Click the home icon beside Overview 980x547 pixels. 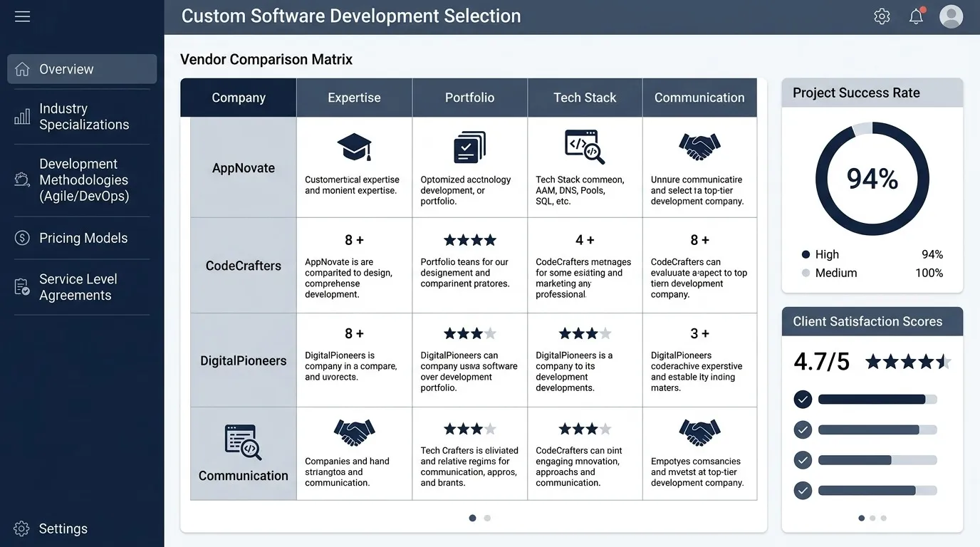[x=22, y=69]
